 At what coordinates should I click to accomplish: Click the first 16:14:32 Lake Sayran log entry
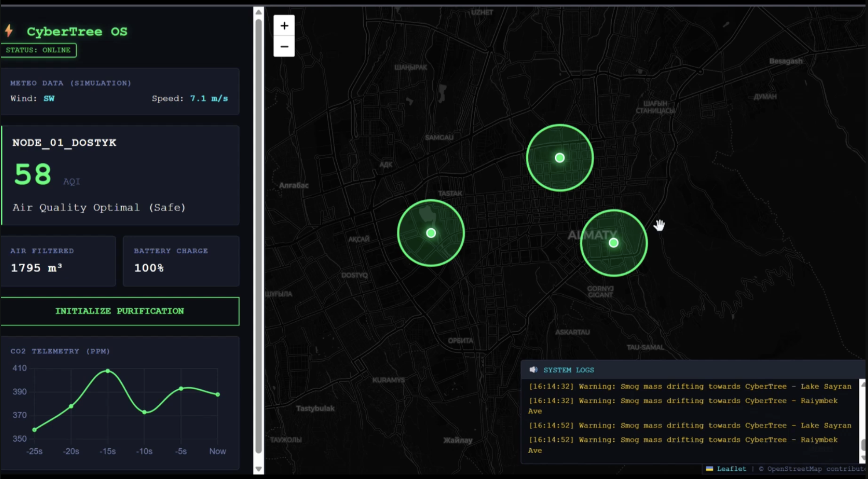690,386
